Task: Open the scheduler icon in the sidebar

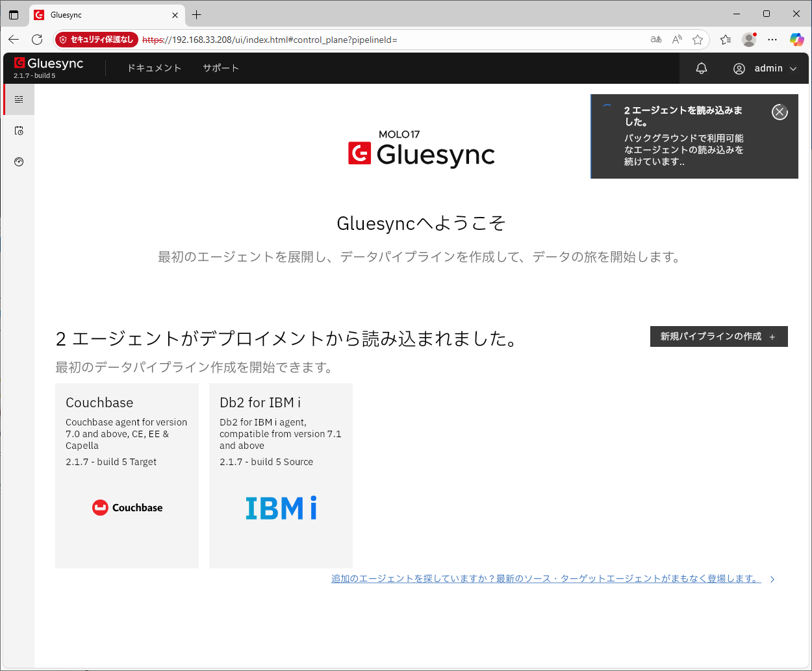Action: pyautogui.click(x=19, y=131)
